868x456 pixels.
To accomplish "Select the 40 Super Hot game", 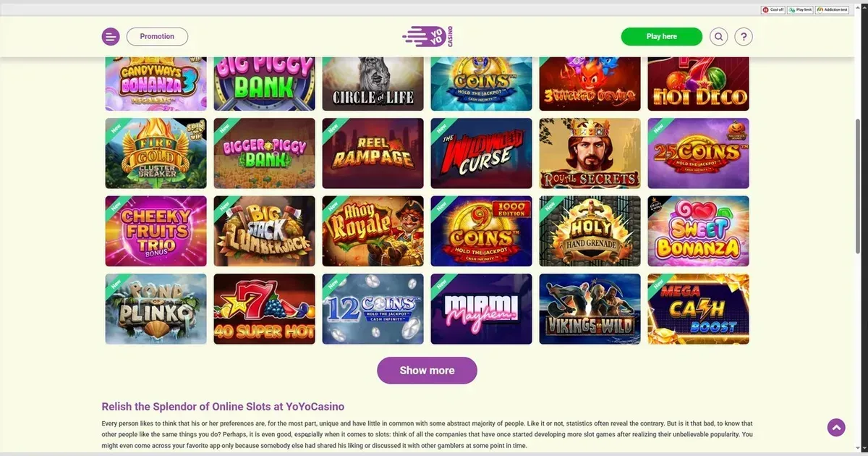I will point(264,308).
